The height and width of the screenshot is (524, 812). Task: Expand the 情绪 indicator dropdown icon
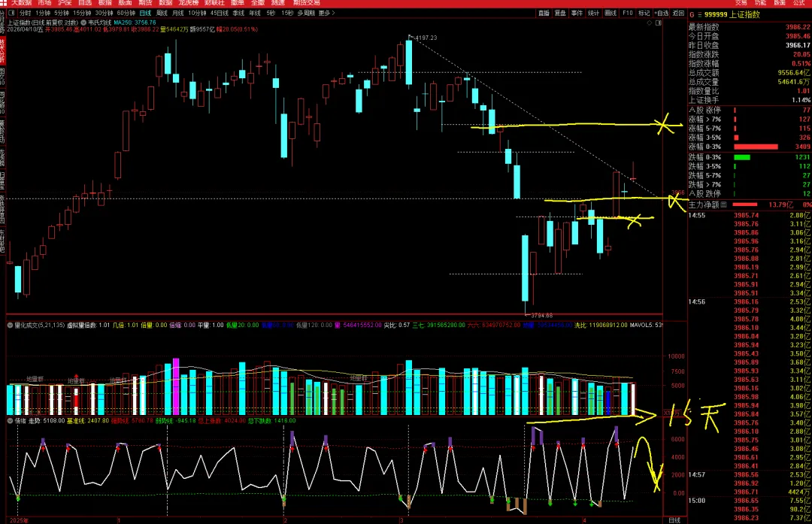click(x=9, y=421)
